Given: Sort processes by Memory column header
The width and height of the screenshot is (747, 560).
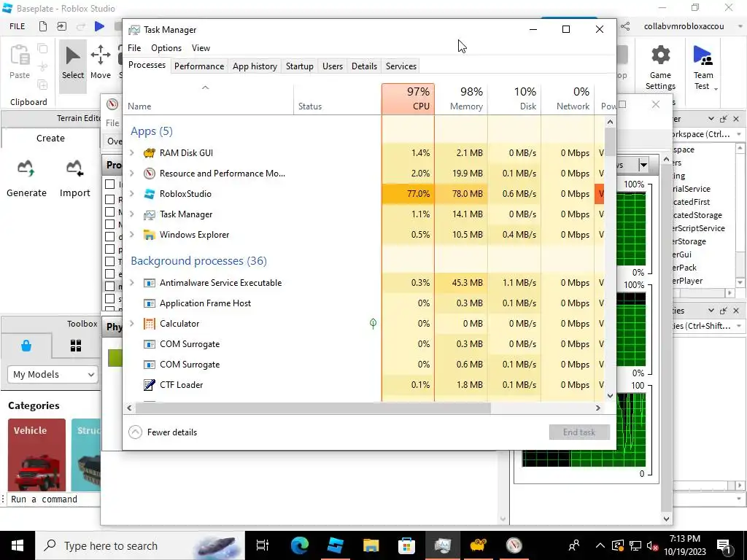Looking at the screenshot, I should coord(461,99).
